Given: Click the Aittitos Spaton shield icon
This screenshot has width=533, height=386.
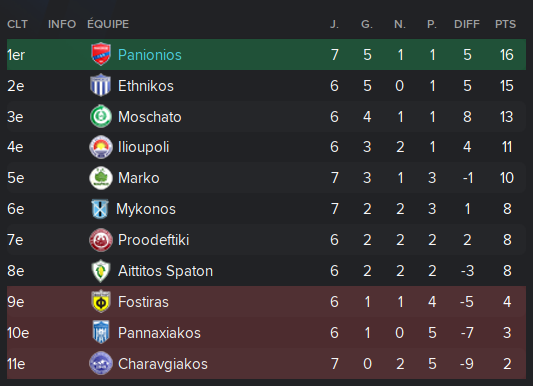Looking at the screenshot, I should point(101,271).
